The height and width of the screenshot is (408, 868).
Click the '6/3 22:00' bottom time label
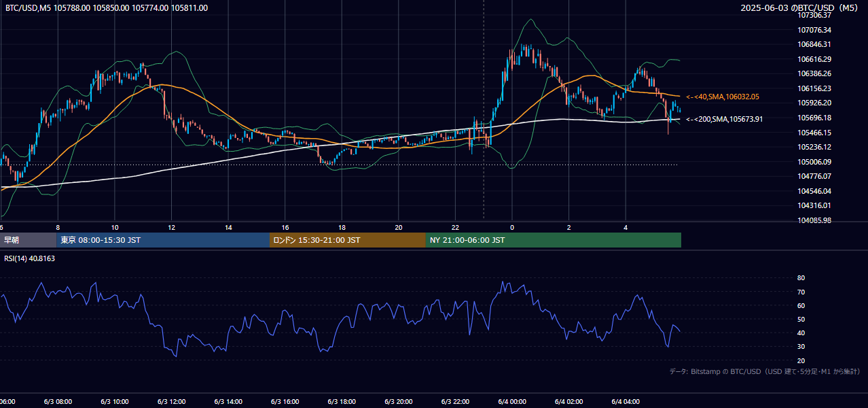[x=455, y=402]
